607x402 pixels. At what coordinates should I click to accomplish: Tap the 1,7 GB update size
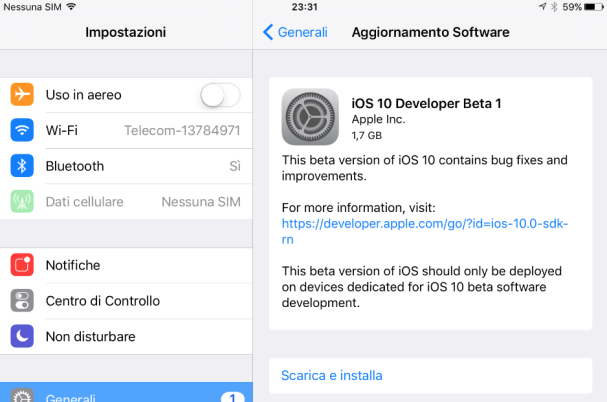[x=367, y=135]
